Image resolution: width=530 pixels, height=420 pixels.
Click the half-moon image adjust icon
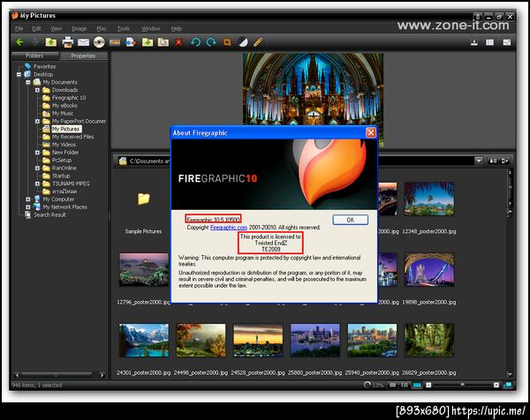click(x=243, y=42)
